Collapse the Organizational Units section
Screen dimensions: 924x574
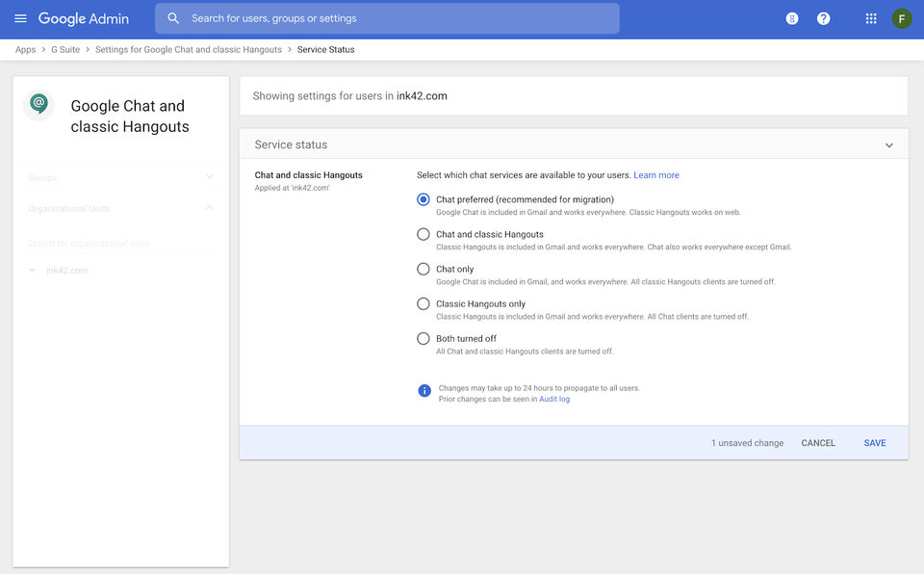(x=210, y=208)
